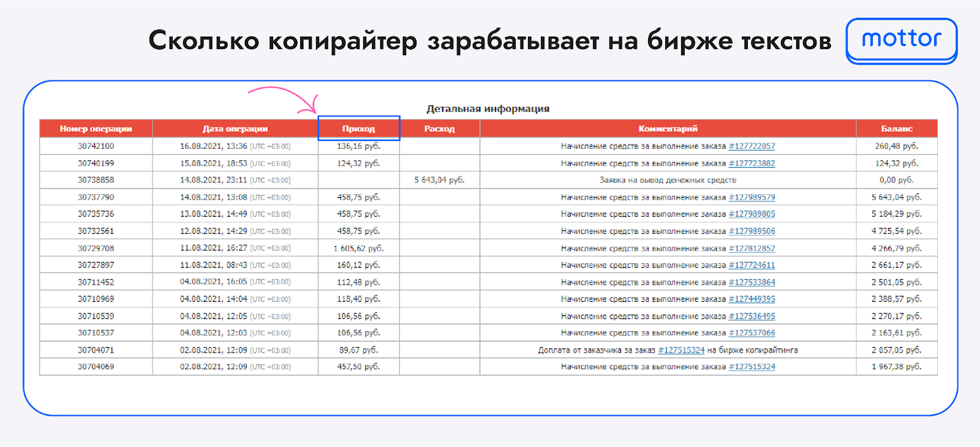980x447 pixels.
Task: Select operation number 30738858
Action: [96, 180]
